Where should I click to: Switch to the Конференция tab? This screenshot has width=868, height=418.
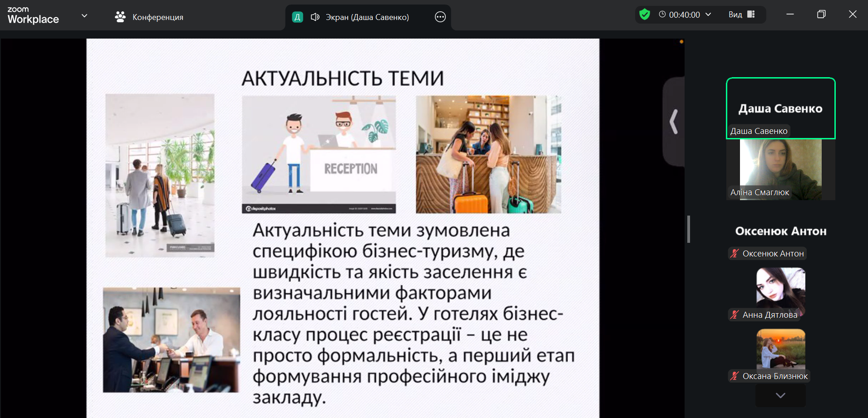pos(158,17)
